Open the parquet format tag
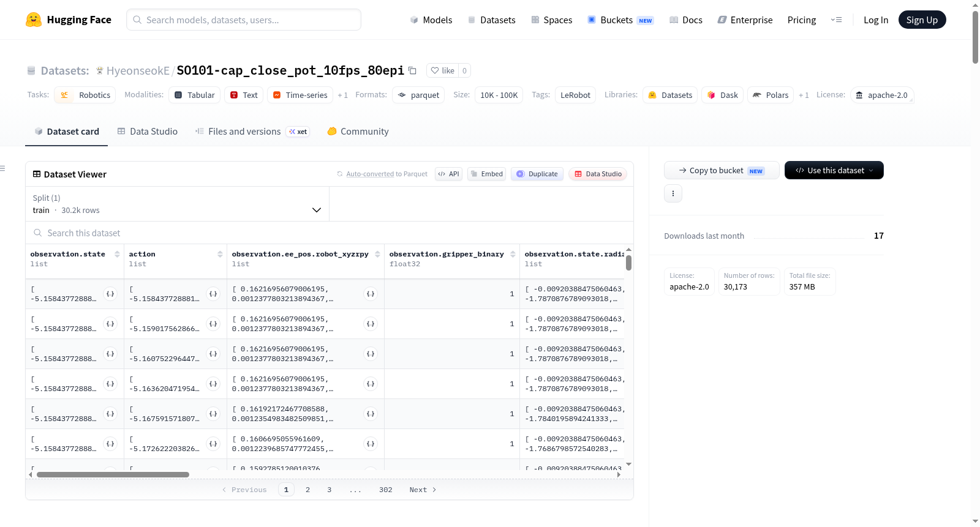This screenshot has height=527, width=980. [419, 95]
